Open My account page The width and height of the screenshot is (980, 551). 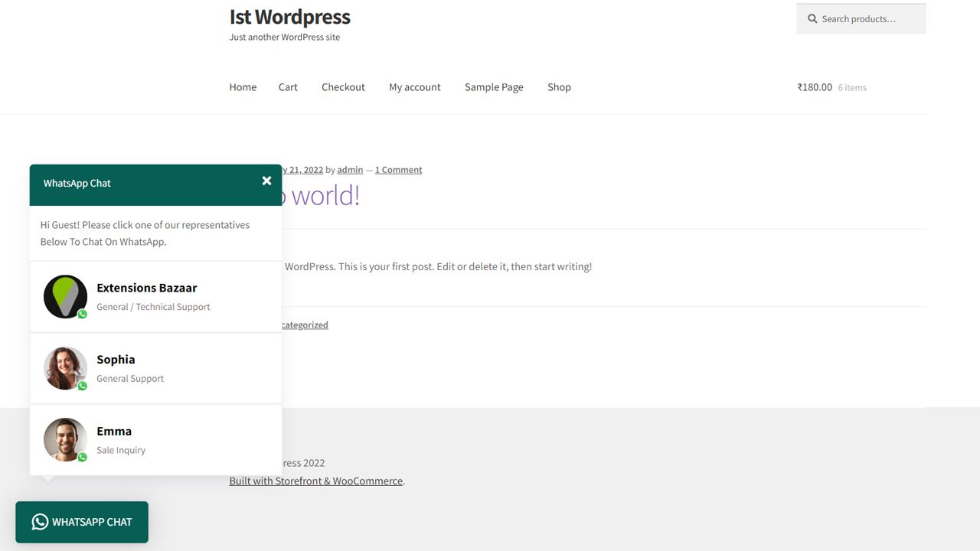(415, 87)
